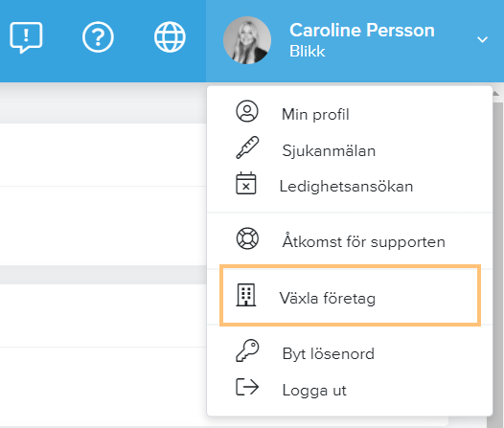This screenshot has width=504, height=428.
Task: Click the Caroline Persson name header
Action: 362,31
